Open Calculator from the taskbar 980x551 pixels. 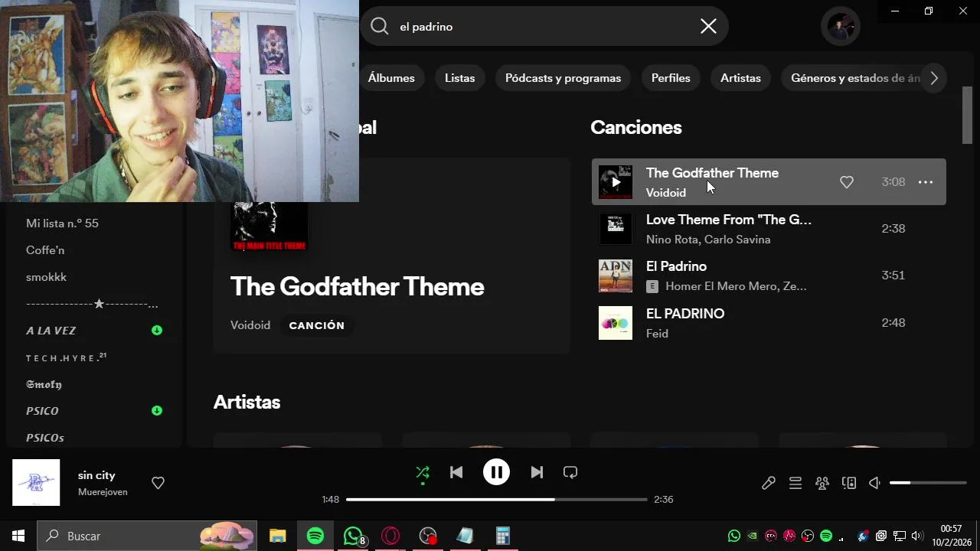(x=503, y=536)
